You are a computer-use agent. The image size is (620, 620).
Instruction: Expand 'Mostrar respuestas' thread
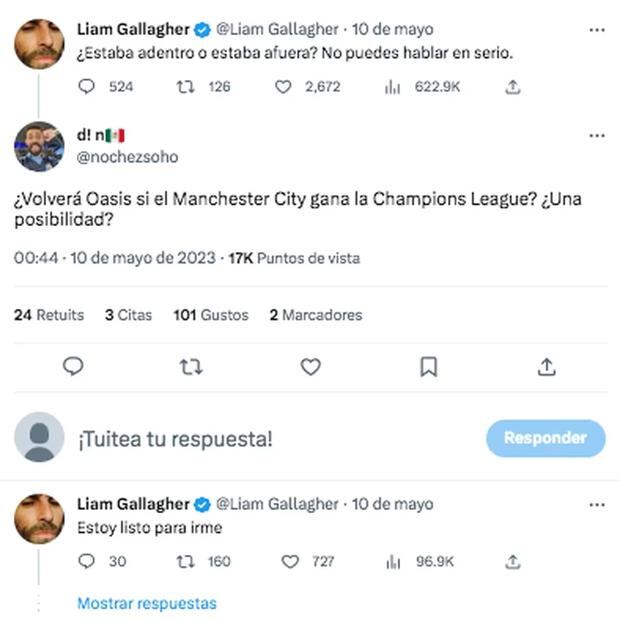coord(146,603)
